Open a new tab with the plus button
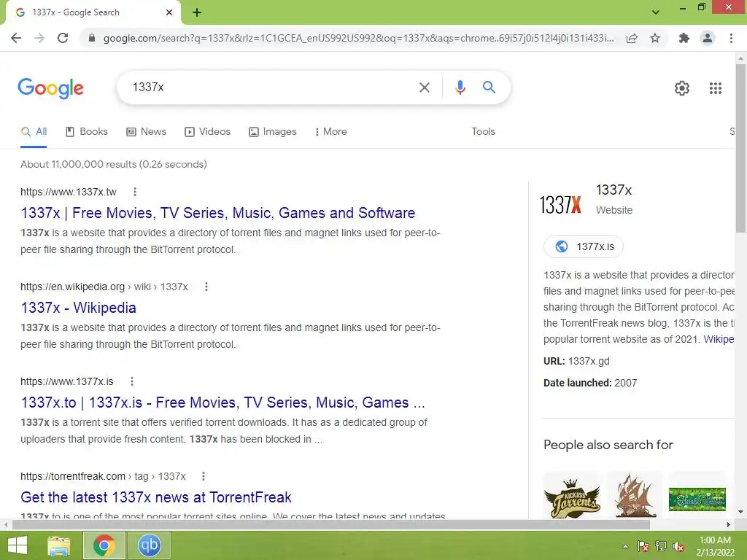 pyautogui.click(x=197, y=12)
